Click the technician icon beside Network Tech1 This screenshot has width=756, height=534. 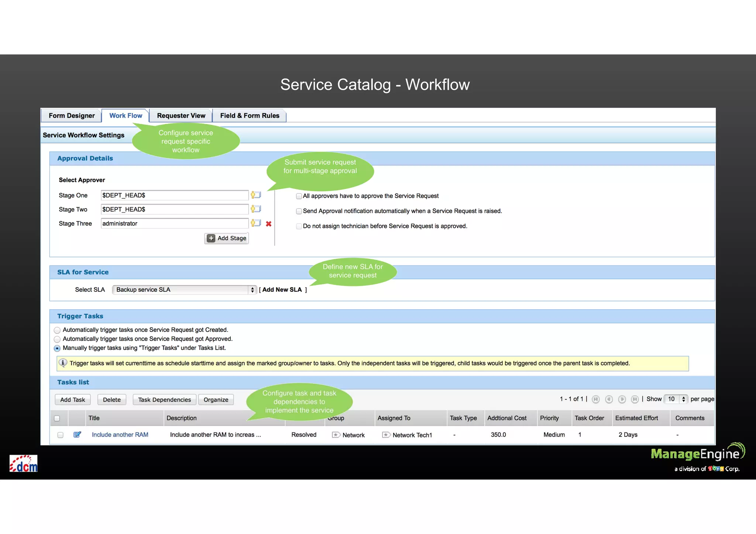click(x=386, y=435)
